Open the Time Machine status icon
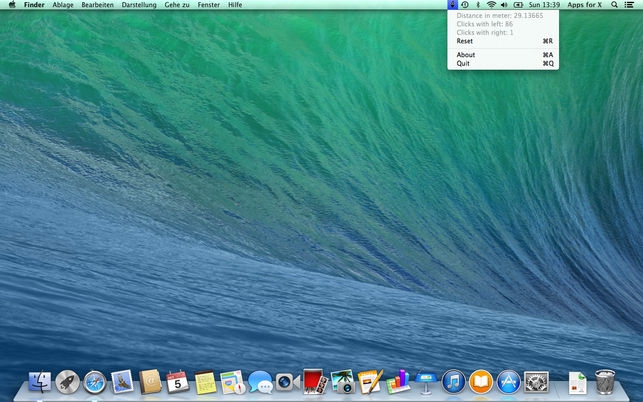Image resolution: width=643 pixels, height=402 pixels. point(465,5)
